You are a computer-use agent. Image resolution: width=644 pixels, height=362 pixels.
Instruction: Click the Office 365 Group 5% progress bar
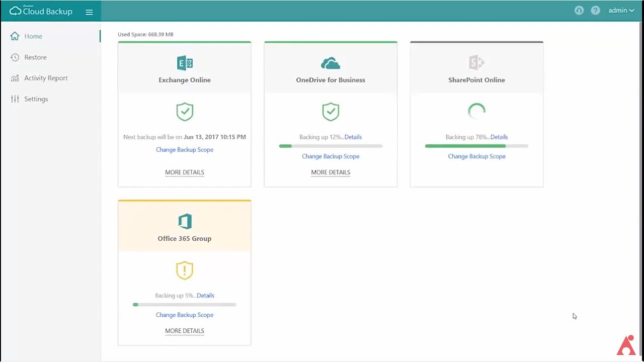click(185, 305)
